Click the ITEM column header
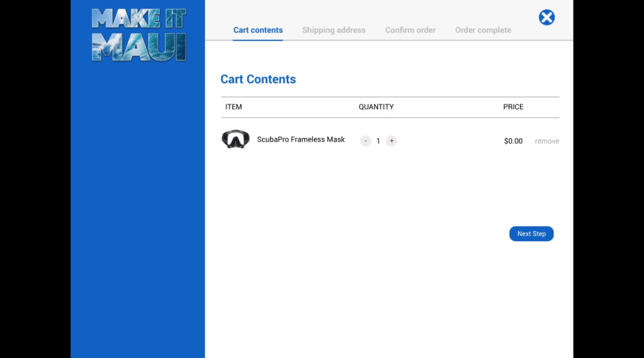Image resolution: width=644 pixels, height=358 pixels. click(234, 107)
